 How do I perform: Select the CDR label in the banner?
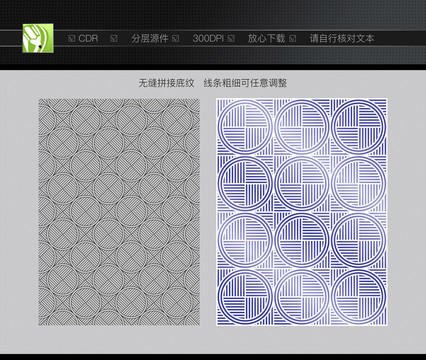pyautogui.click(x=88, y=38)
